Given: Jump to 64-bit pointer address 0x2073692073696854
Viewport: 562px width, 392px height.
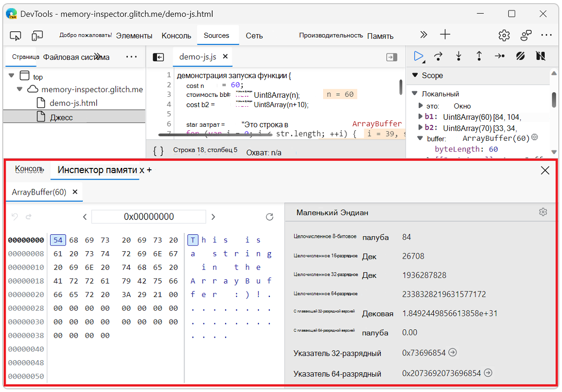Looking at the screenshot, I should [x=488, y=373].
